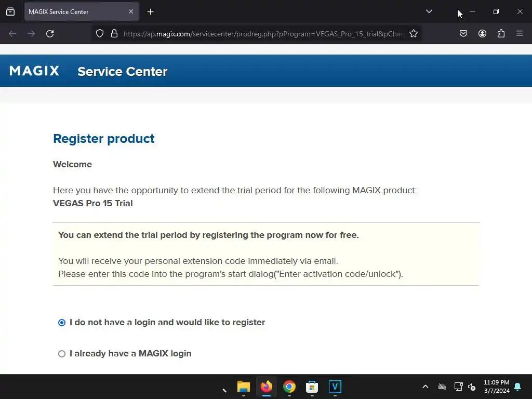Open the tracking protection shield panel

99,34
